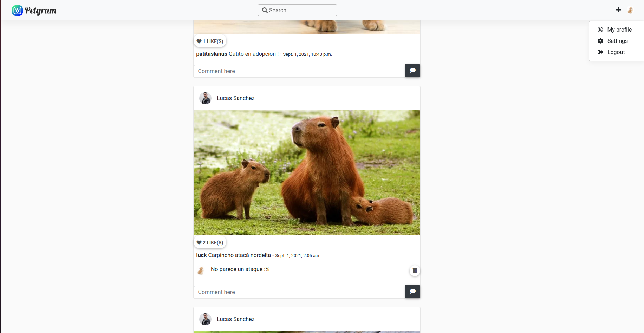This screenshot has height=333, width=644.
Task: Toggle the '2 LIKE(S)' button
Action: pyautogui.click(x=210, y=242)
